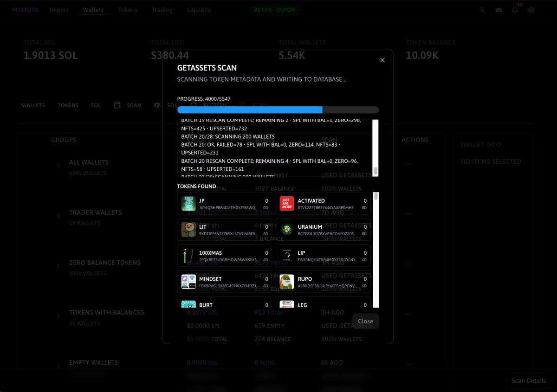Click the JUST APE MODE red token icon
Image resolution: width=557 pixels, height=392 pixels.
click(286, 203)
